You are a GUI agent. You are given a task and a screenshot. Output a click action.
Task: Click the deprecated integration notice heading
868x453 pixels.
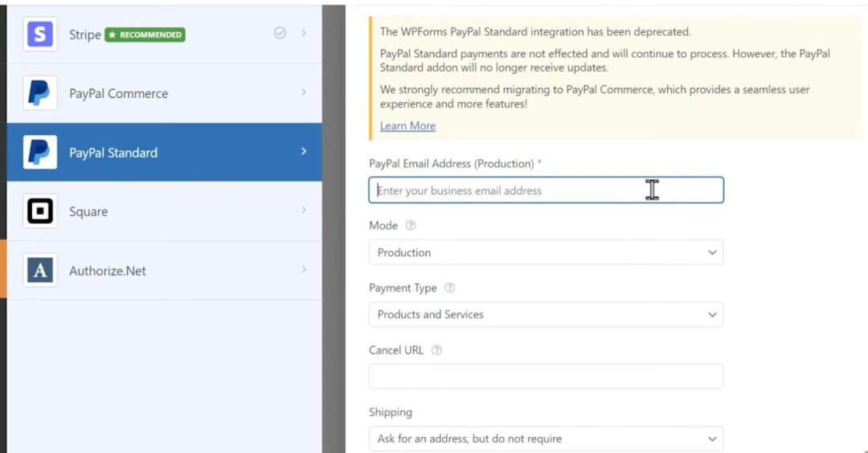pos(534,31)
